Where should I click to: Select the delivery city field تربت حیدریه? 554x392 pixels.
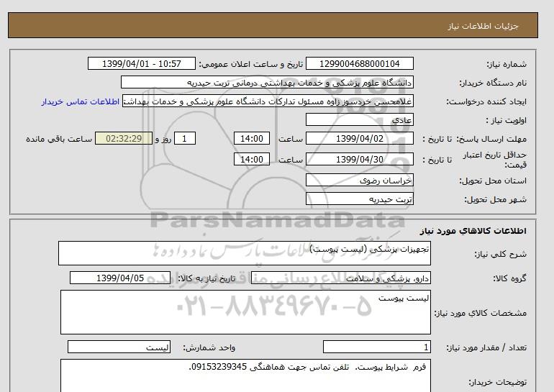(359, 199)
